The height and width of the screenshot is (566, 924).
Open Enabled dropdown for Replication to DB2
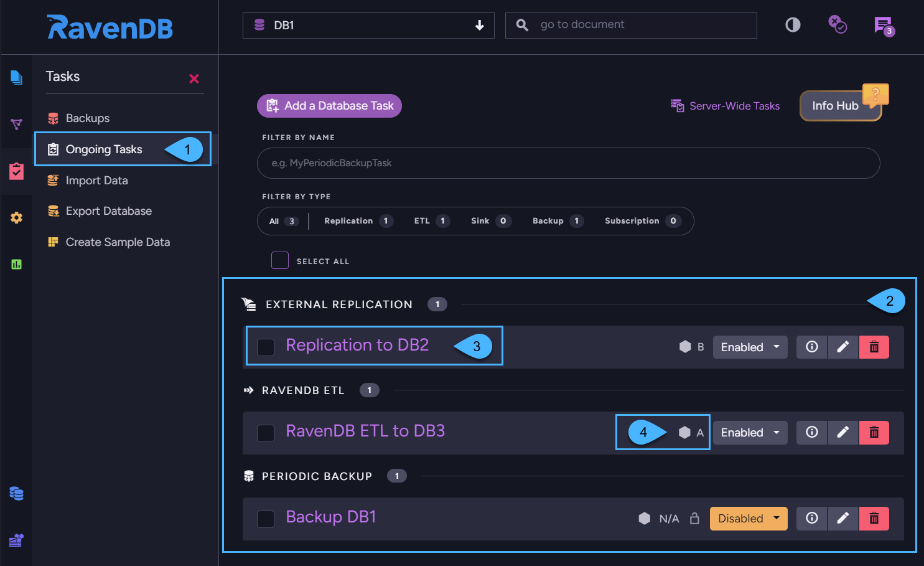tap(750, 347)
